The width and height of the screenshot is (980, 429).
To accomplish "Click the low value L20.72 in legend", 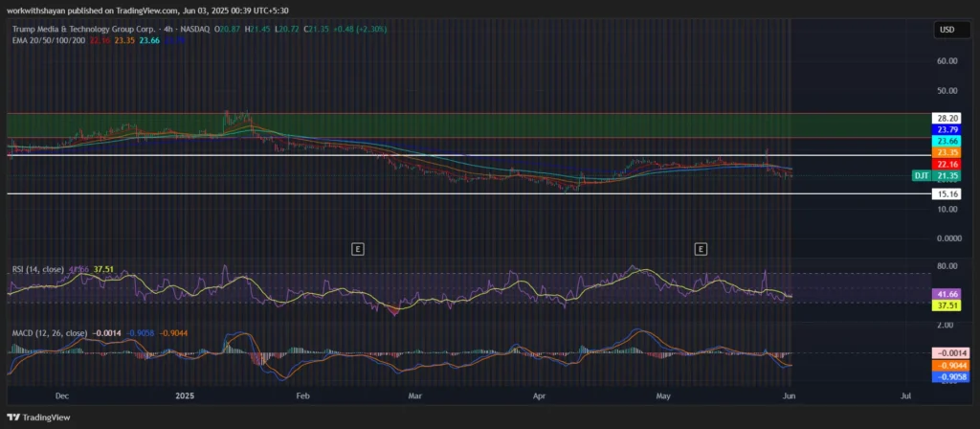I will (x=286, y=30).
